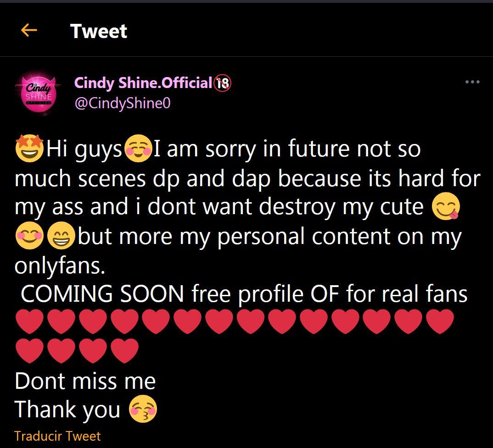
Task: Click the kissing emoji after "Thank you"
Action: (x=143, y=409)
